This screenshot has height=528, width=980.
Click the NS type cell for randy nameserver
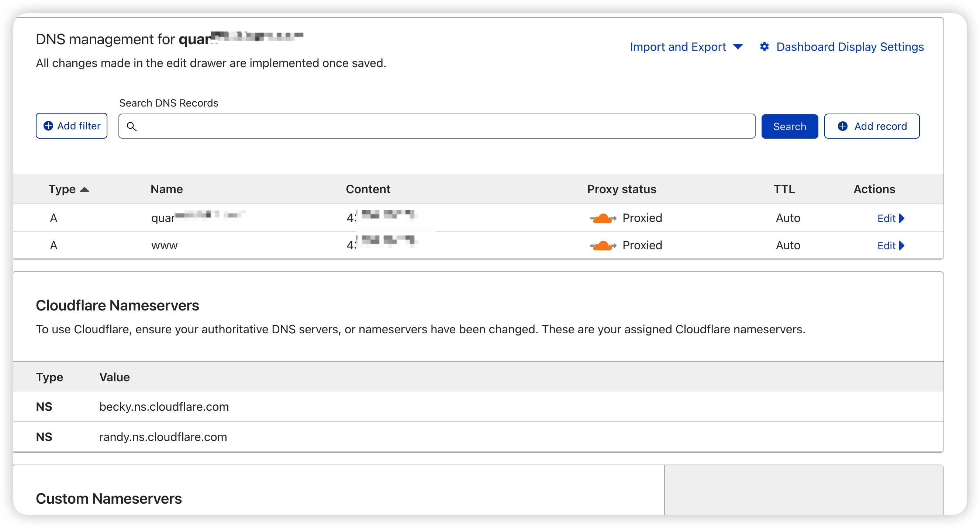44,437
